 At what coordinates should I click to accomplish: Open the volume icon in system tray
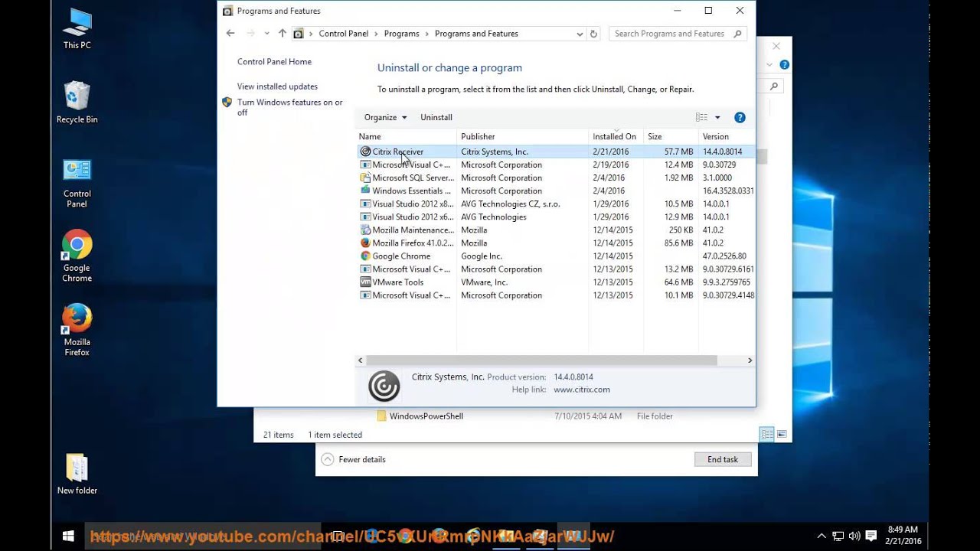[854, 536]
